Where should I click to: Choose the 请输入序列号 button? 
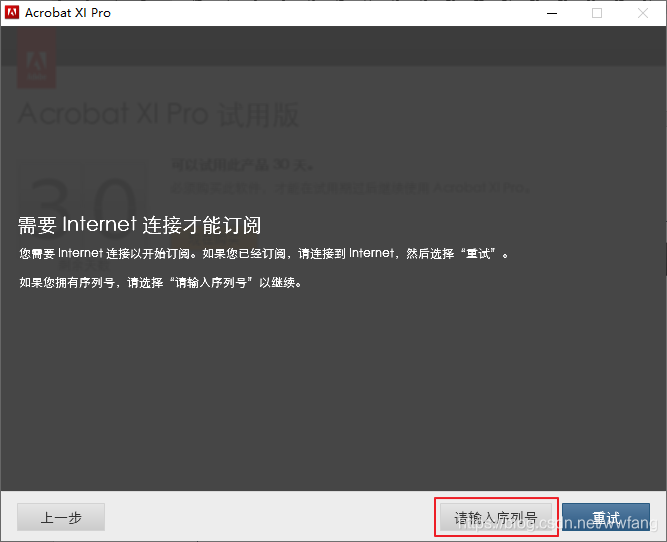click(x=496, y=517)
